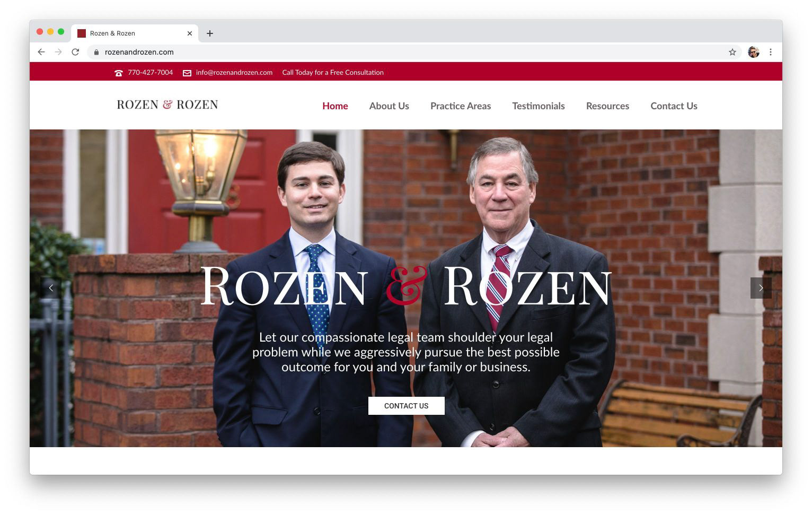Bookmark this page with the star icon
The height and width of the screenshot is (514, 812).
[x=732, y=52]
